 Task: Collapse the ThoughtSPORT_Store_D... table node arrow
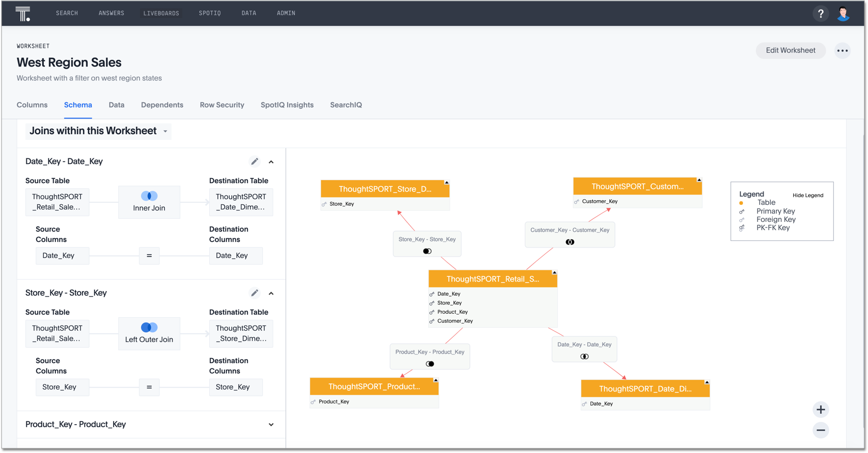tap(447, 183)
